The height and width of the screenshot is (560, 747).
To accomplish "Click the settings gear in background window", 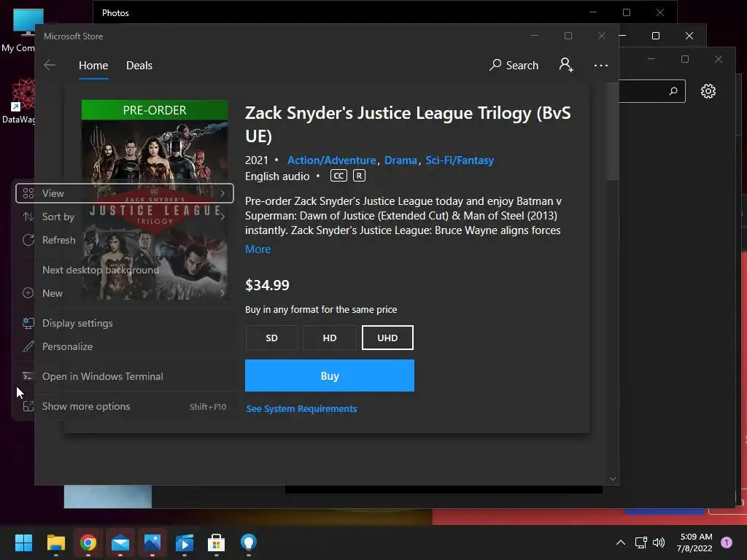I will 708,91.
